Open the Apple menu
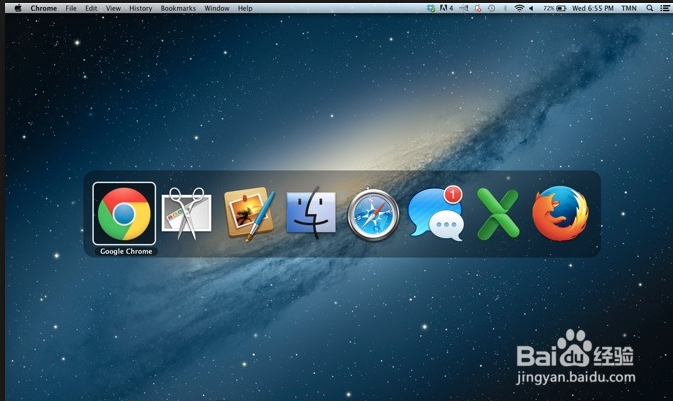The width and height of the screenshot is (673, 401). pyautogui.click(x=18, y=8)
